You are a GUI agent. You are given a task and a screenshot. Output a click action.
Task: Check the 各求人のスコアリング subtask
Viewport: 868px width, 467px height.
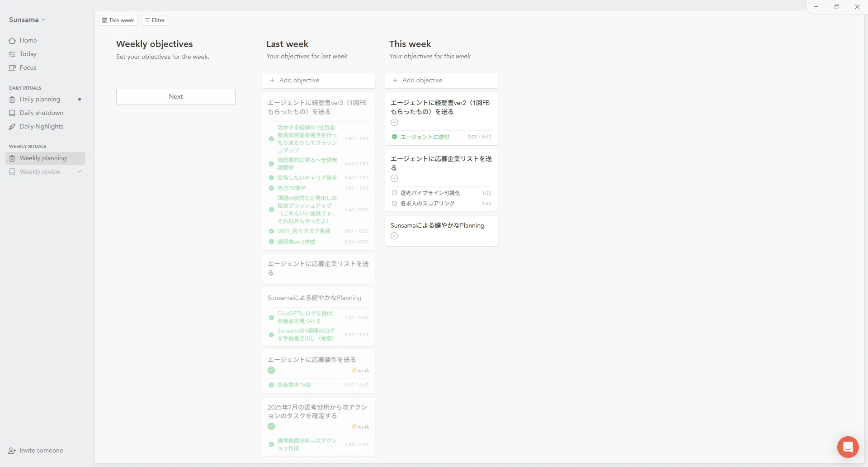click(x=394, y=204)
